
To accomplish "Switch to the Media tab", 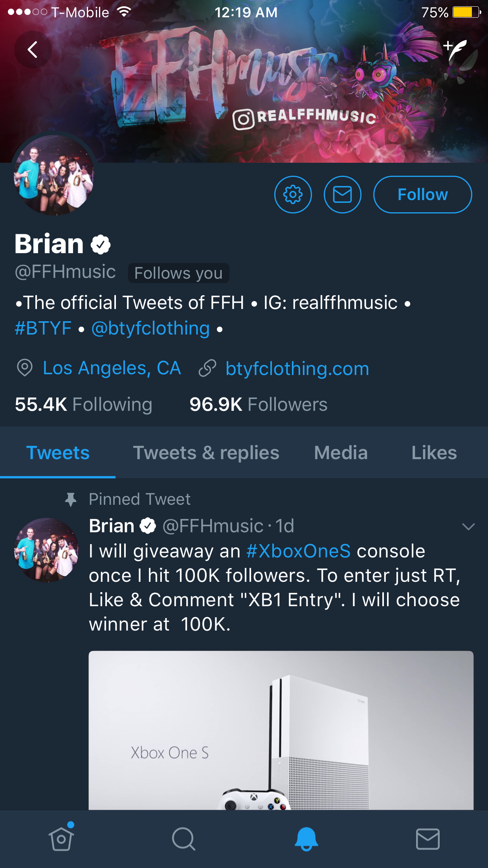I will [341, 453].
